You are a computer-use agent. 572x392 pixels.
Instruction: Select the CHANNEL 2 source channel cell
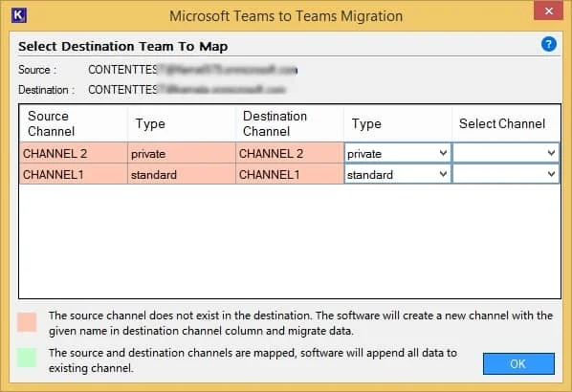tap(74, 153)
